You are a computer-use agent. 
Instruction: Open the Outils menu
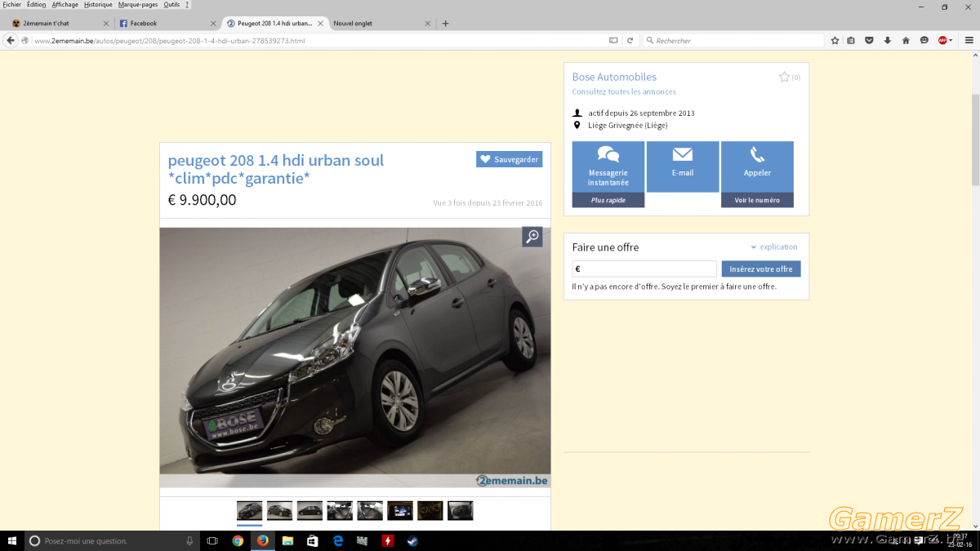click(x=171, y=5)
